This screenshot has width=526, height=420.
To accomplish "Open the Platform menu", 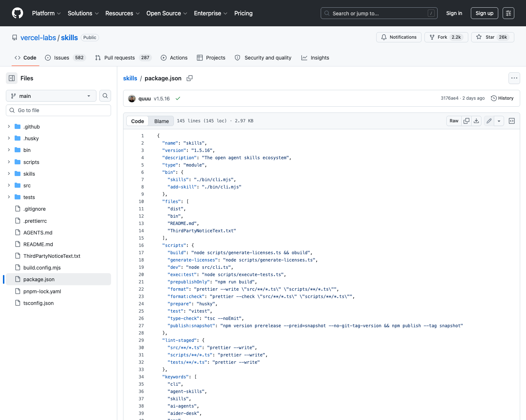I will click(46, 13).
